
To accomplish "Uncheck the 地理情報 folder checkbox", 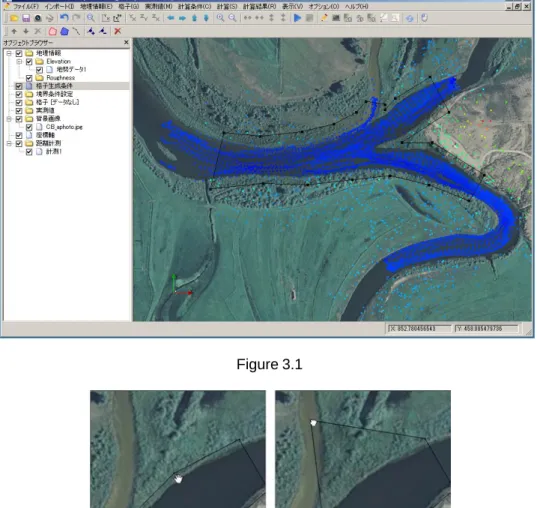I will coord(19,53).
